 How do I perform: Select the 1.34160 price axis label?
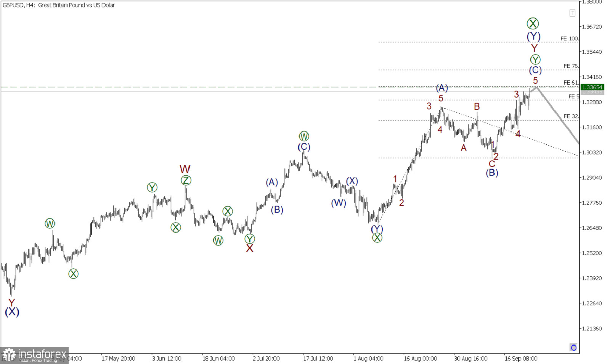pos(592,77)
